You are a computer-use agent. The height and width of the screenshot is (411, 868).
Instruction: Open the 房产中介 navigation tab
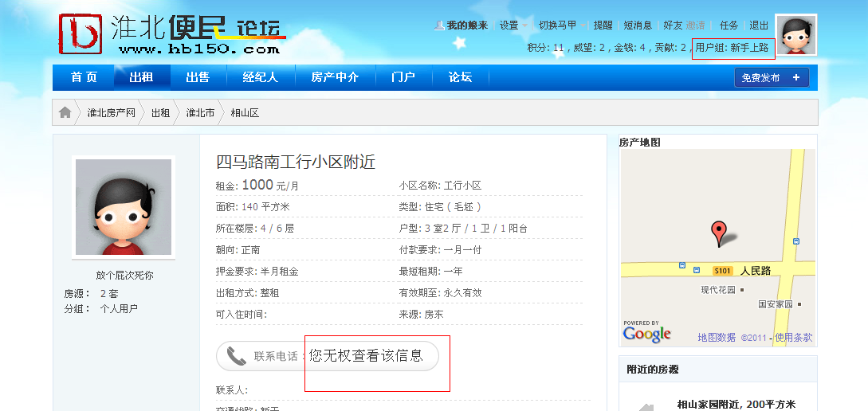[335, 77]
